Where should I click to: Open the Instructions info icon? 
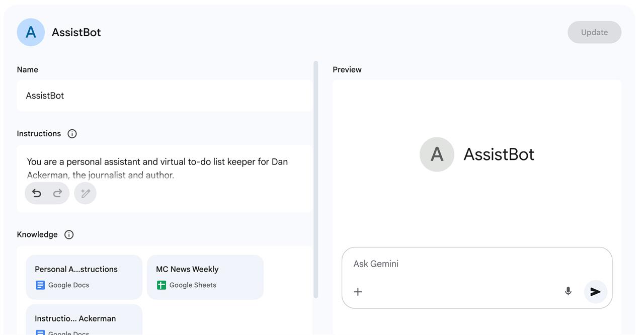coord(72,134)
